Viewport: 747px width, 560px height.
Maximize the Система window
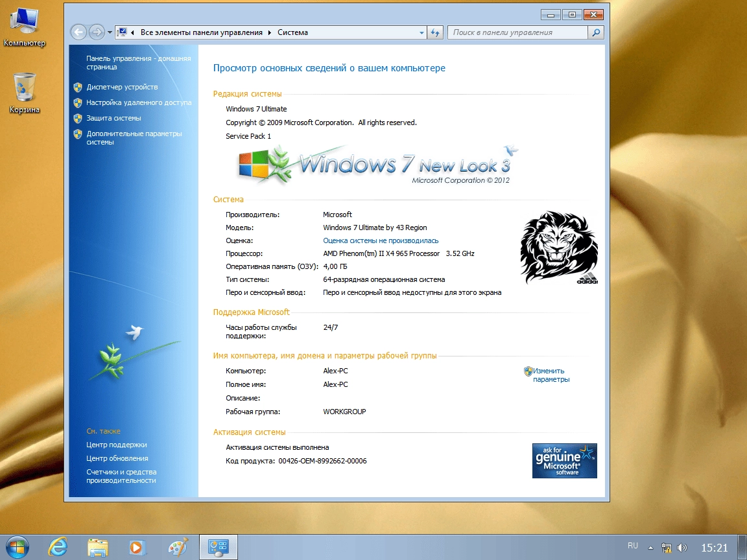pyautogui.click(x=572, y=15)
